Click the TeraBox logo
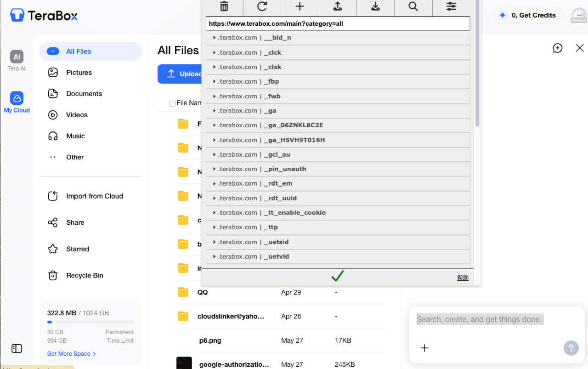588x369 pixels. coord(44,15)
